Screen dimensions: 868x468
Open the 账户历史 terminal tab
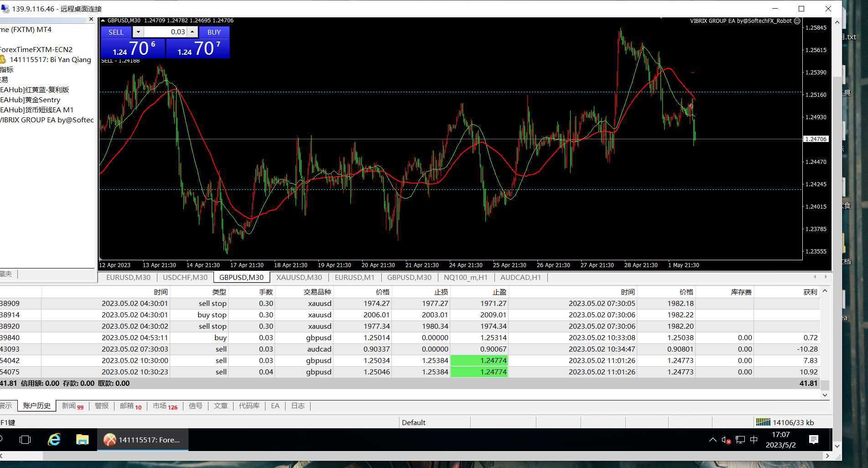37,406
